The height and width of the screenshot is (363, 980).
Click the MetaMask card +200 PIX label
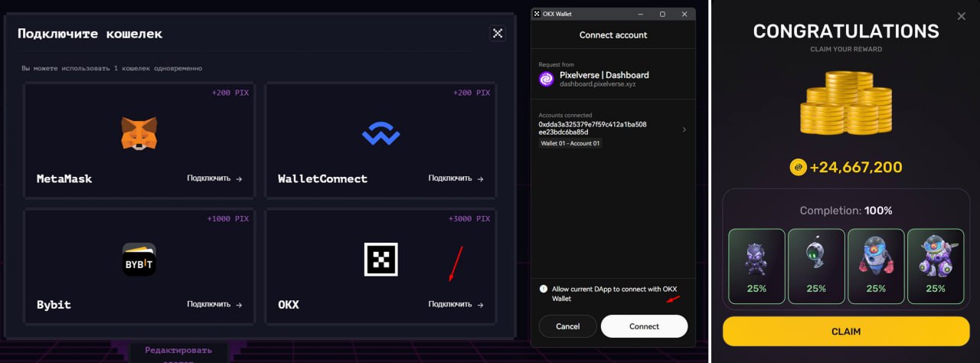pyautogui.click(x=230, y=93)
